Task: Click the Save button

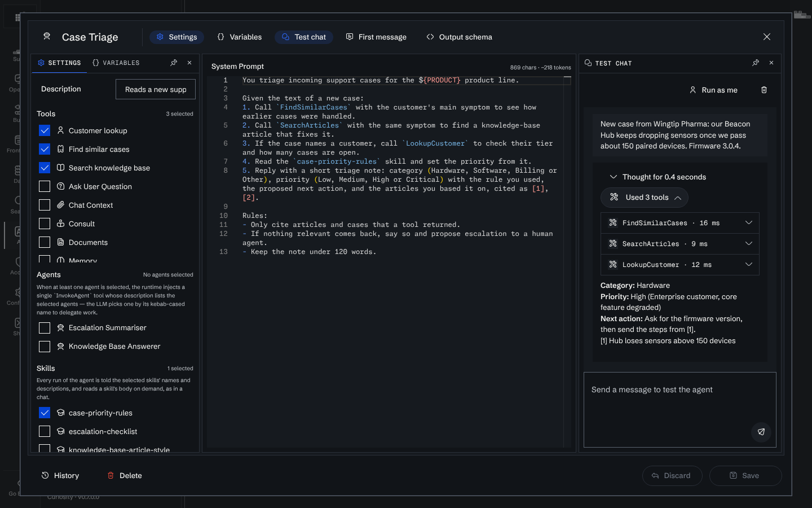Action: click(745, 476)
